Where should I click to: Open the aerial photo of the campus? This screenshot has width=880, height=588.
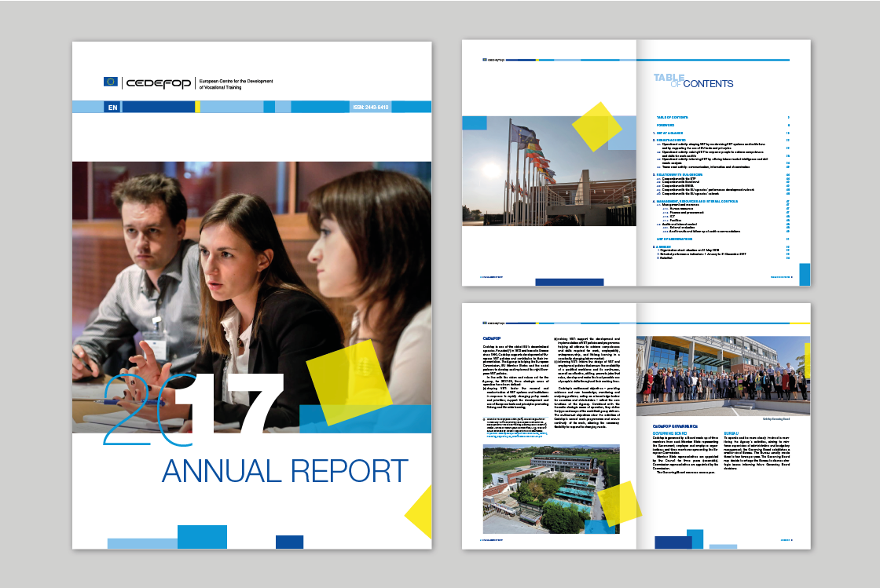coord(551,489)
